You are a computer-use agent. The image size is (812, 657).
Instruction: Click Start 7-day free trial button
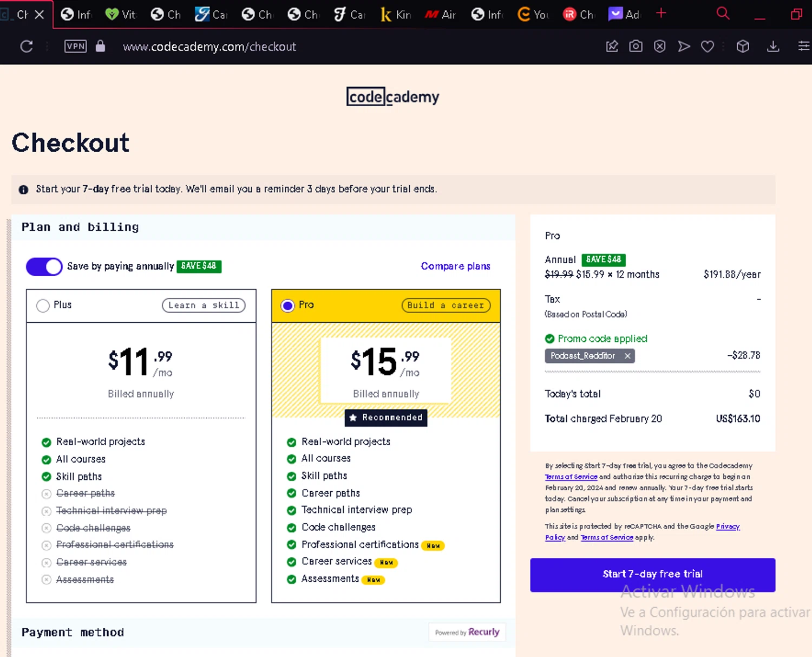pyautogui.click(x=652, y=574)
